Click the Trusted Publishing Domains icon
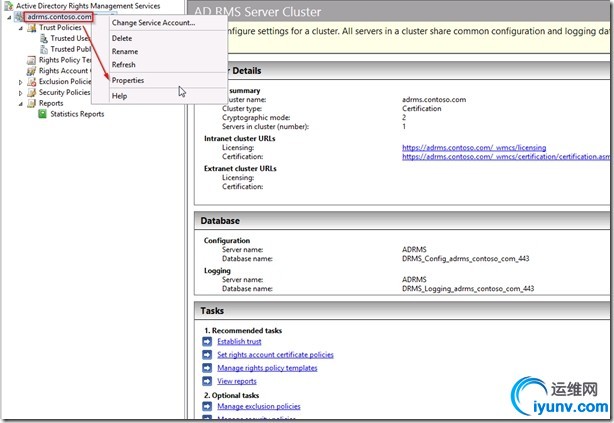The image size is (614, 423). 44,49
